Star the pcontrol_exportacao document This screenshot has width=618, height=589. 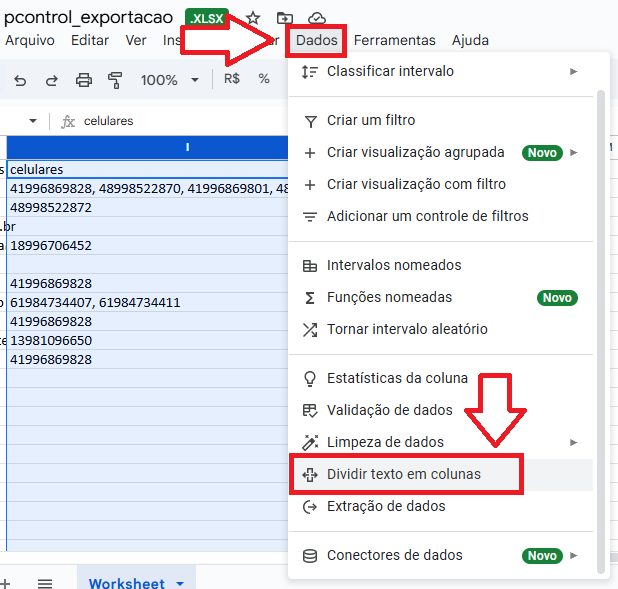253,18
